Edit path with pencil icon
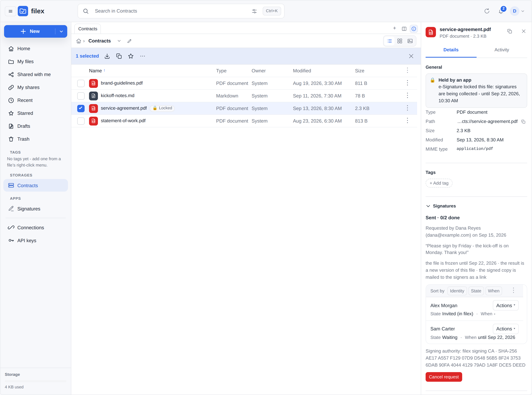The width and height of the screenshot is (532, 395). coord(129,41)
